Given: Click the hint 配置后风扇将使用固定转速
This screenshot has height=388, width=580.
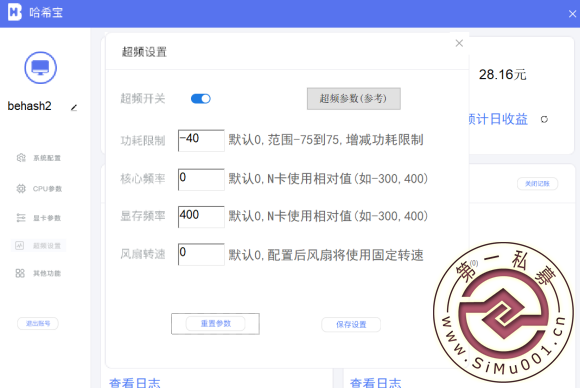Looking at the screenshot, I should tap(345, 255).
